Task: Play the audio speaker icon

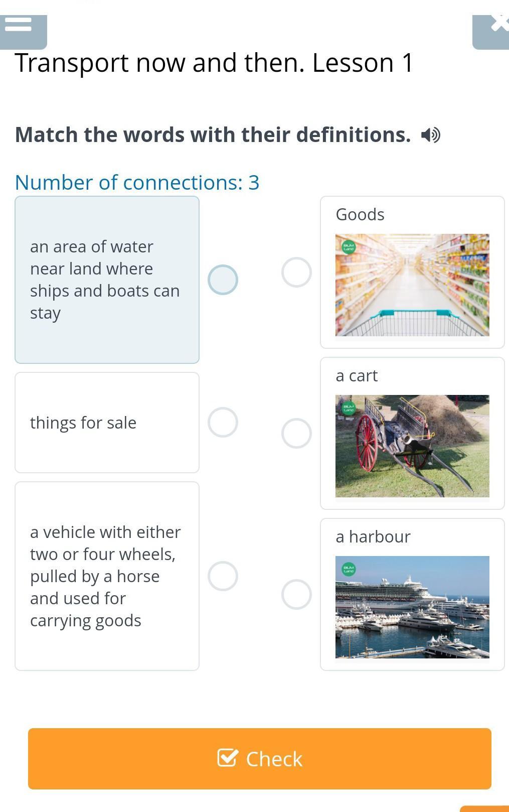Action: [x=430, y=135]
